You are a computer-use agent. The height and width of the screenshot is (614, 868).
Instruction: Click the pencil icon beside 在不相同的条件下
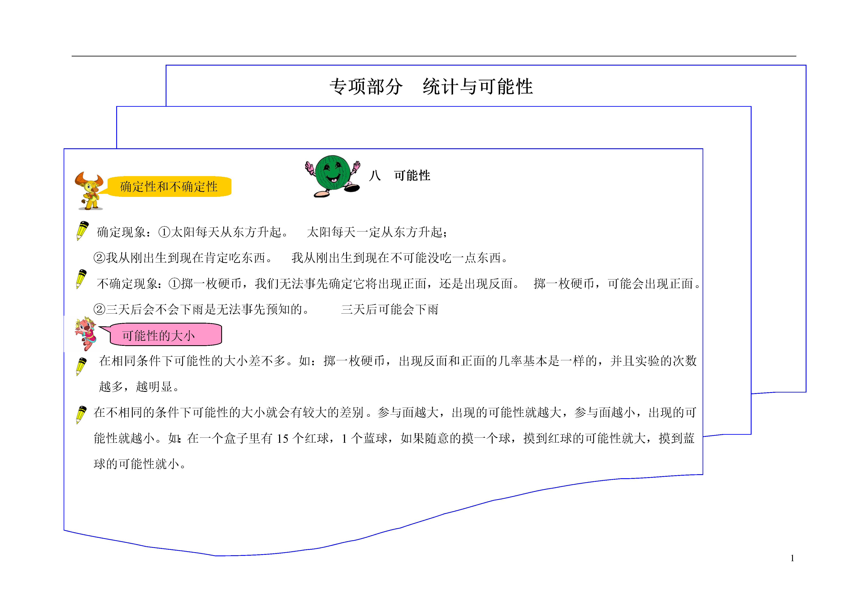(81, 415)
